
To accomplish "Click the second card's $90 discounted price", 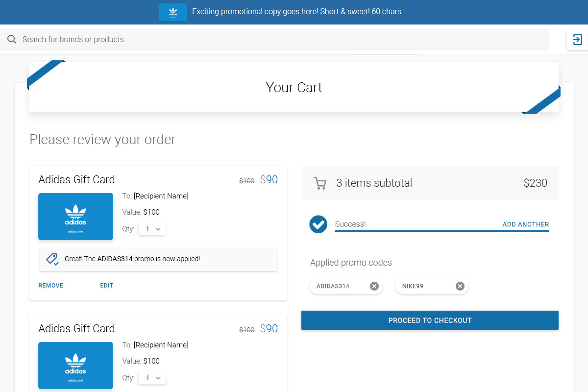I will click(269, 328).
